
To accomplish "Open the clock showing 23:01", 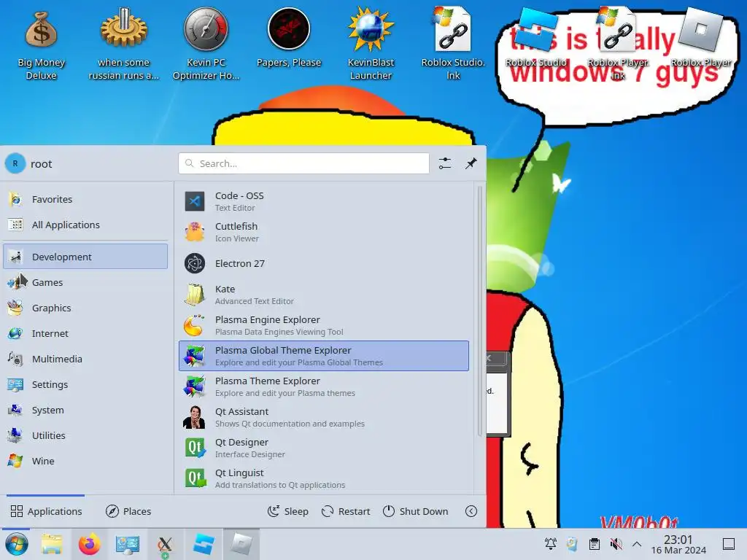I will pos(678,544).
